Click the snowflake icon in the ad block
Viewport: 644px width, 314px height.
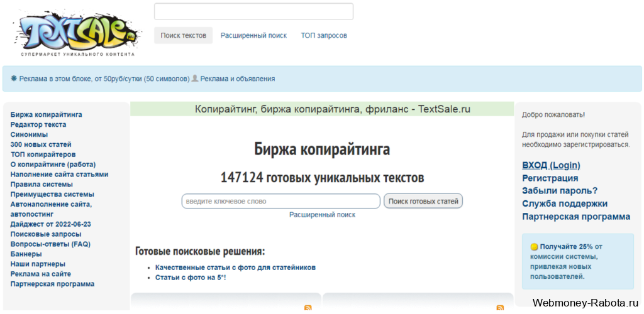(x=14, y=78)
